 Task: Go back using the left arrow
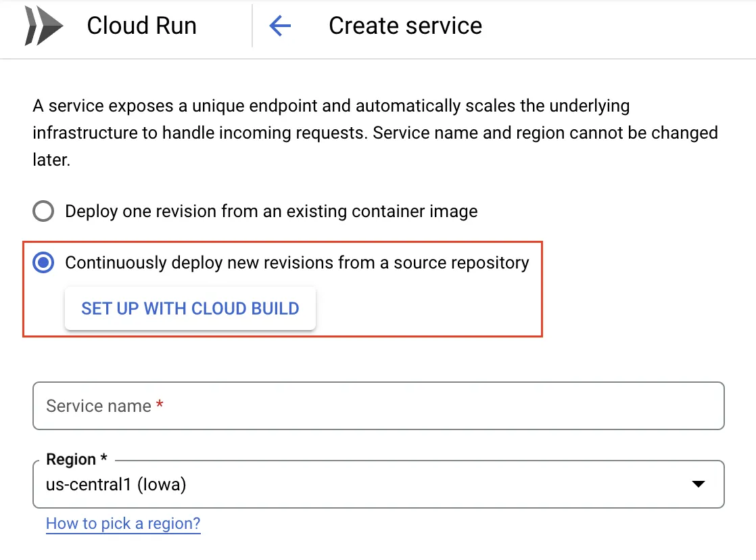point(279,26)
